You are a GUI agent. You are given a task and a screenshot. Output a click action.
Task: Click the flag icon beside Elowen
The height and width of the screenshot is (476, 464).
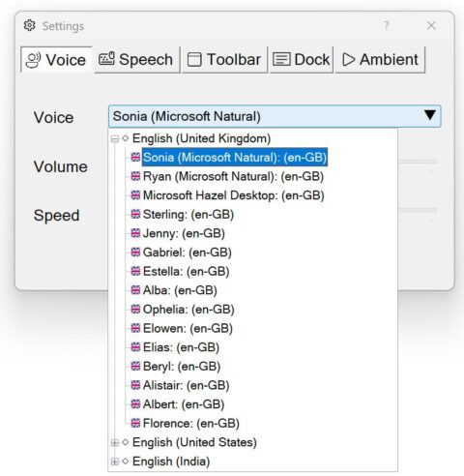pyautogui.click(x=135, y=328)
